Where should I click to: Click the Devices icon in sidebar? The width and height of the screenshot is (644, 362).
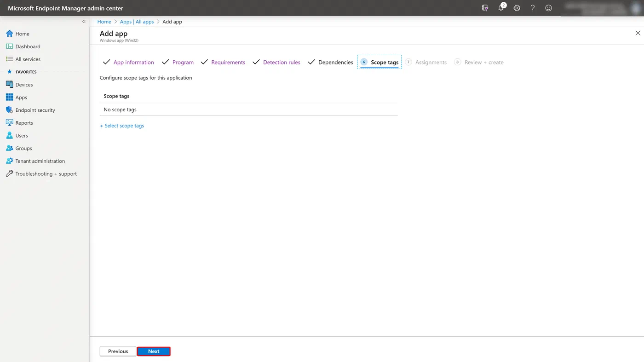(9, 85)
